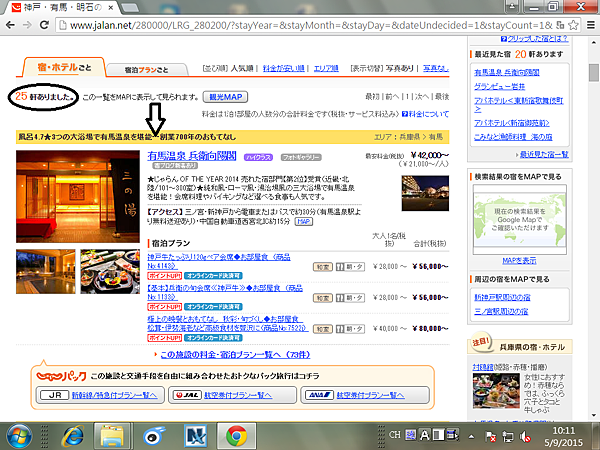Screen dimensions: 600x450
Task: Click the page scrollbar up arrow
Action: pyautogui.click(x=594, y=42)
